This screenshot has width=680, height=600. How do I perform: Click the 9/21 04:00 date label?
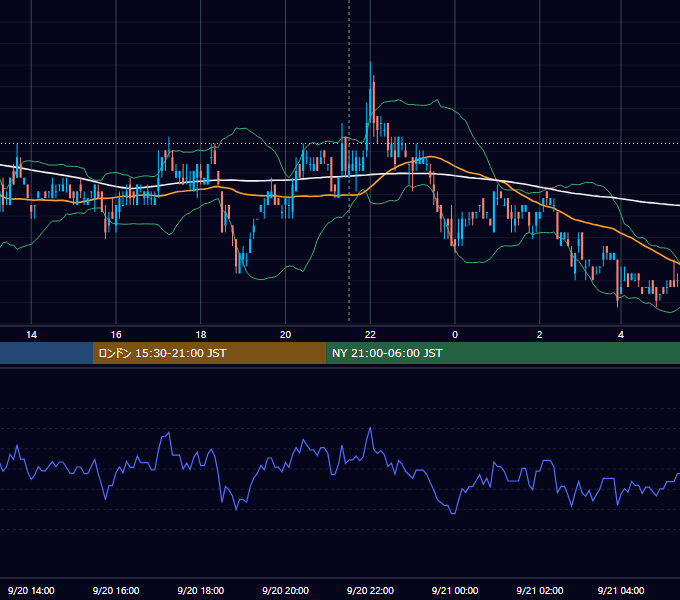(x=621, y=590)
